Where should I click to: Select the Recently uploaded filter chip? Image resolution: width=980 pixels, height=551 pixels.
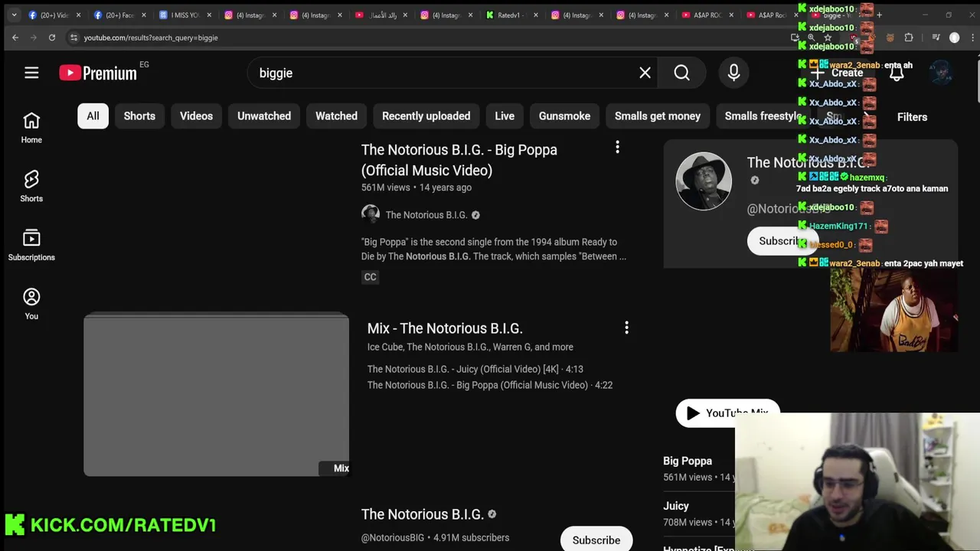426,116
